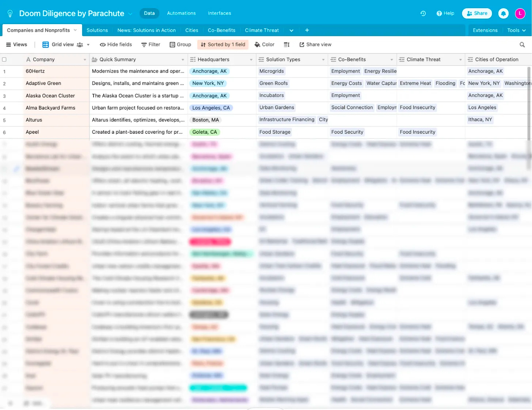The image size is (532, 410).
Task: Open Grid view dropdown arrow
Action: click(88, 45)
